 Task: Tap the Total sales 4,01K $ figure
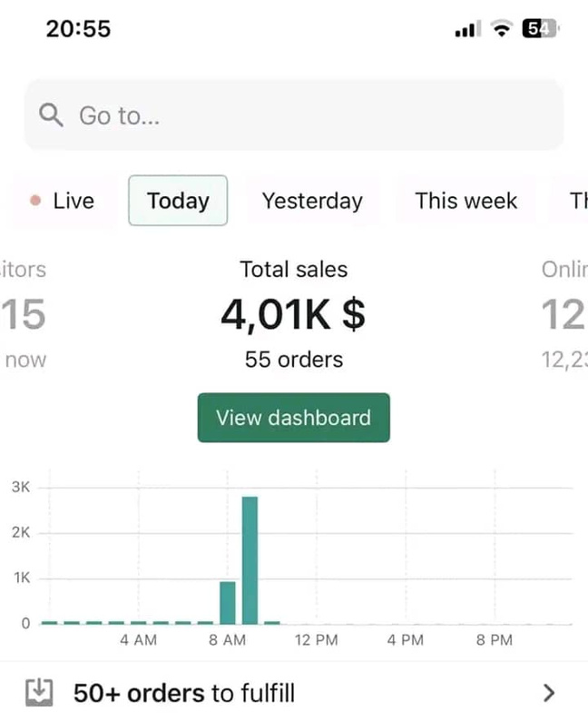tap(293, 314)
